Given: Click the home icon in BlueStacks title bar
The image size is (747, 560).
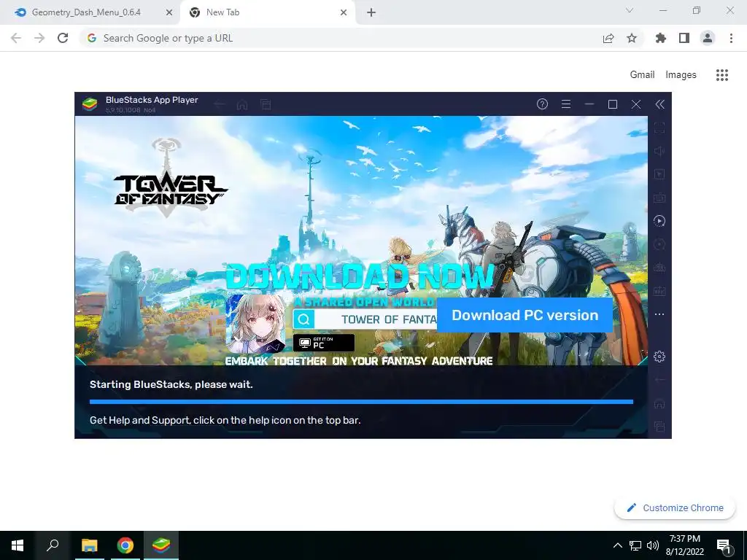Looking at the screenshot, I should coord(242,104).
